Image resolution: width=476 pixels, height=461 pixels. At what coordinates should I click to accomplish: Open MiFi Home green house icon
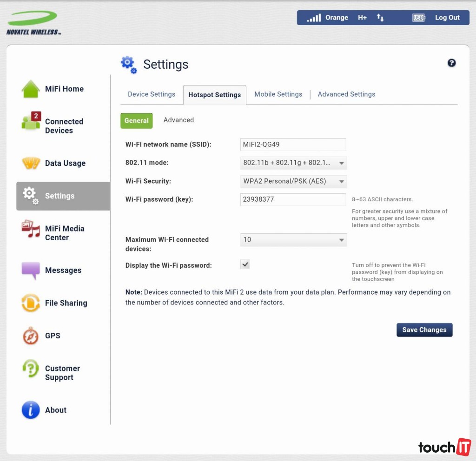(x=31, y=89)
